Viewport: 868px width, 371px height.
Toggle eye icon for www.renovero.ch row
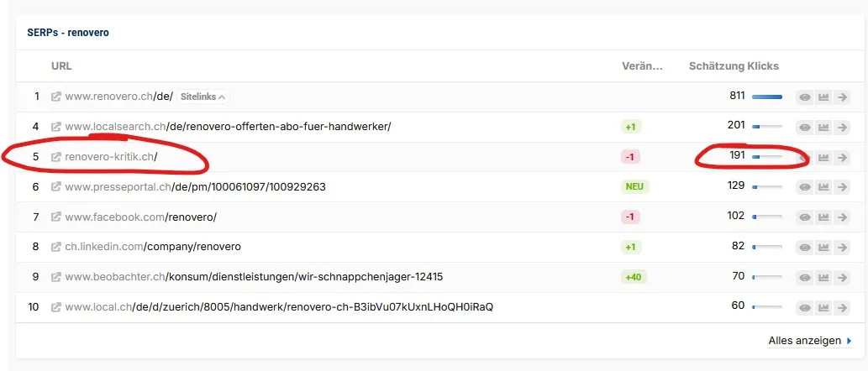pos(805,98)
